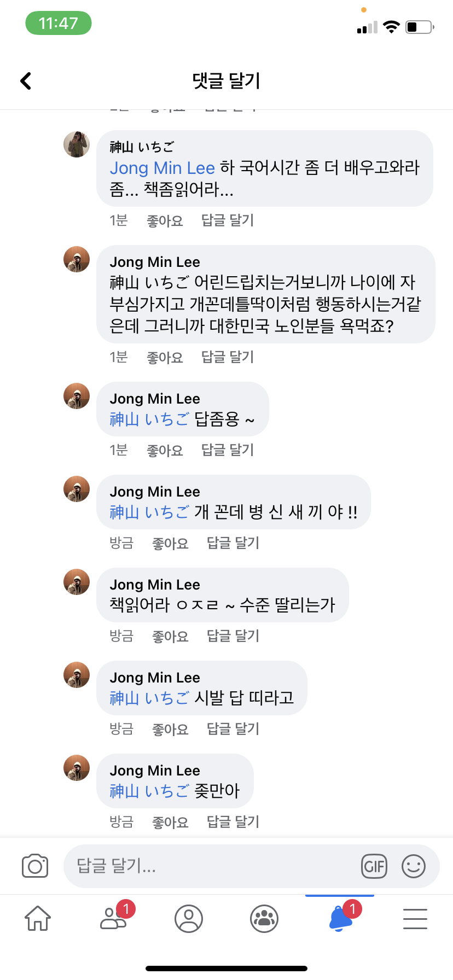Image resolution: width=453 pixels, height=980 pixels.
Task: Like the 좆만아 comment
Action: [x=170, y=822]
